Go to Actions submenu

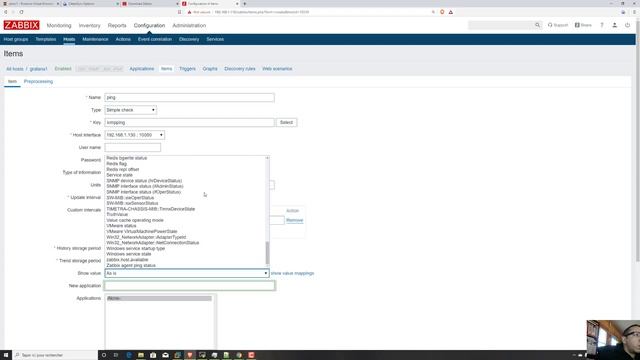[x=123, y=39]
